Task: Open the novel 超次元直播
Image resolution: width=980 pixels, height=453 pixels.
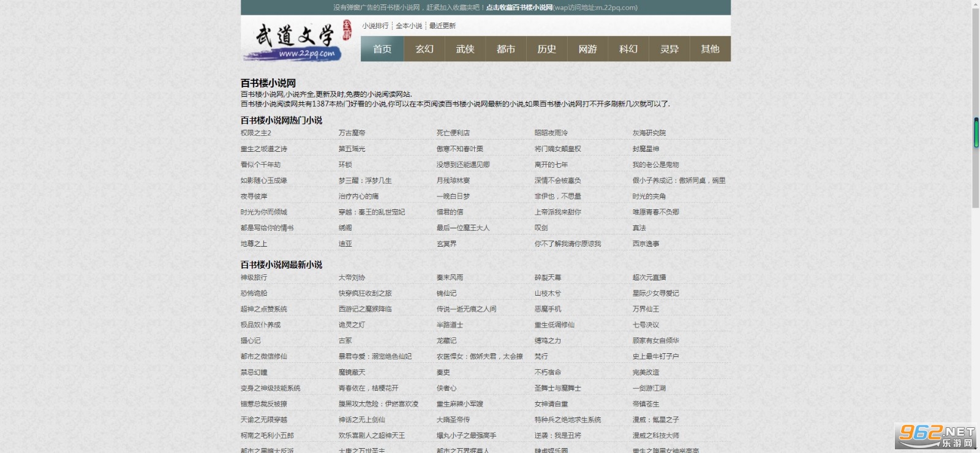Action: [649, 277]
